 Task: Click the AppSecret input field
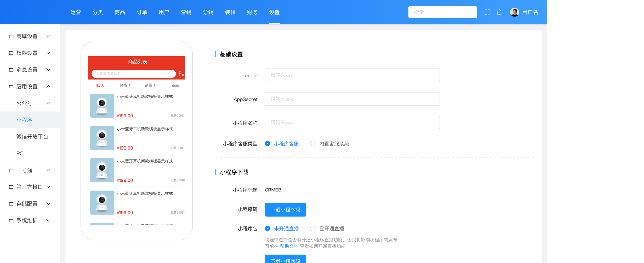(x=352, y=99)
